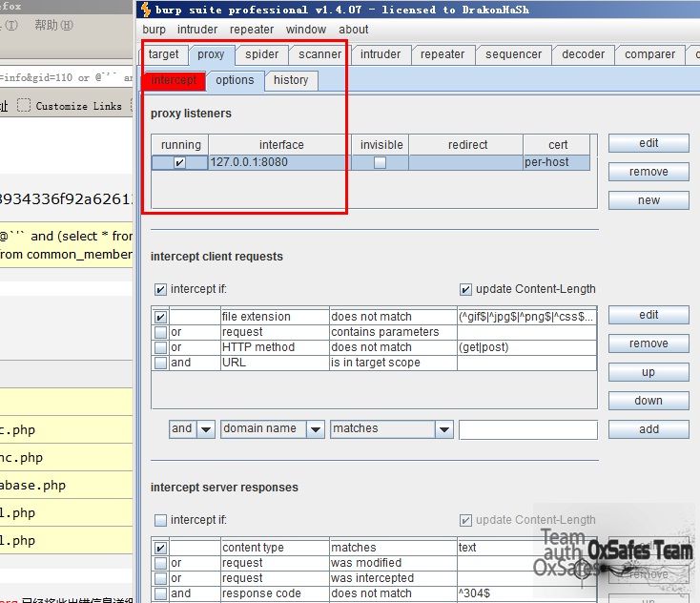Enable the 'request was intercepted' rule checkbox
The height and width of the screenshot is (603, 700).
(160, 578)
